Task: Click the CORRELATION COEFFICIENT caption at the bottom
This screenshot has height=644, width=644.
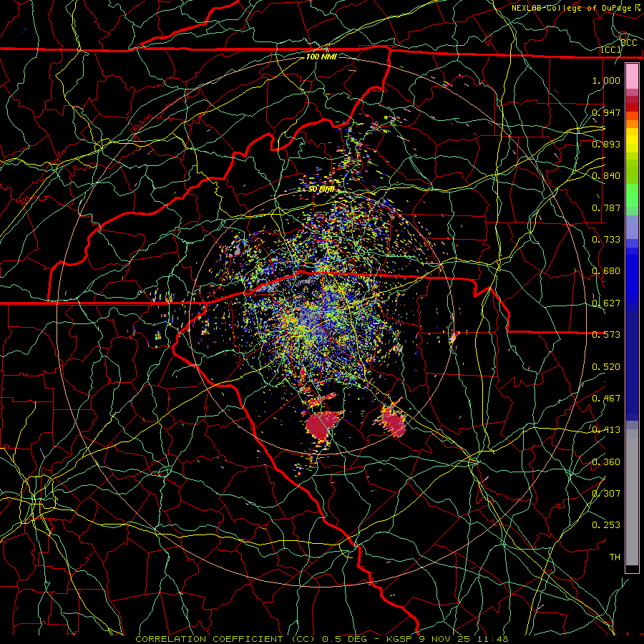Action: tap(209, 639)
